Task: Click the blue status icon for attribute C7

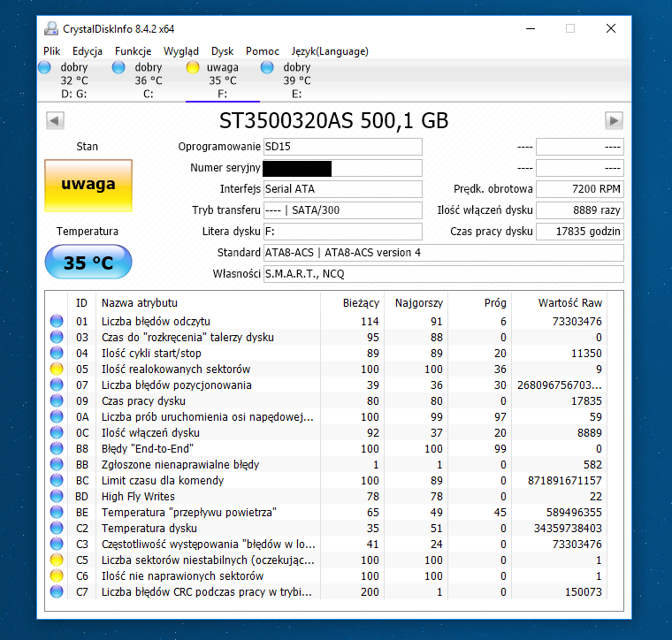Action: pyautogui.click(x=57, y=591)
